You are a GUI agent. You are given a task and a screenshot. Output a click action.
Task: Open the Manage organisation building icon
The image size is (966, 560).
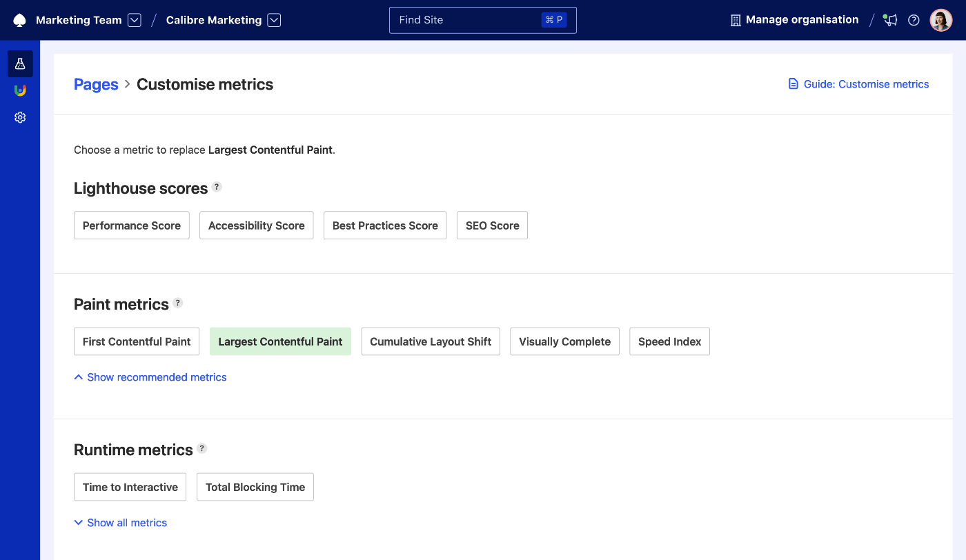734,19
